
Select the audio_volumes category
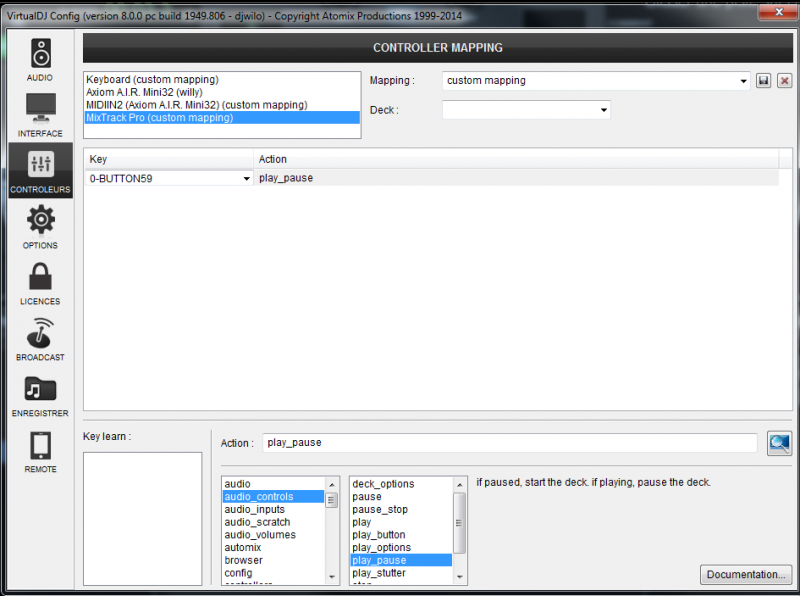click(273, 535)
